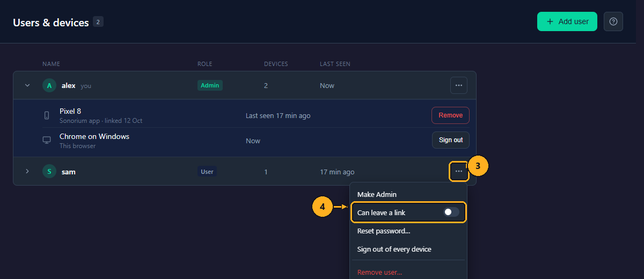Expand the sam user row

coord(27,172)
